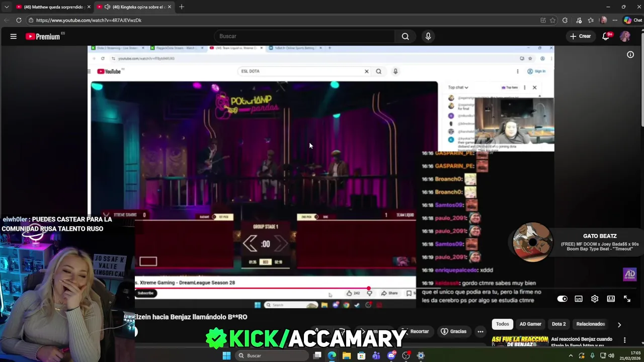Open the YouTube account avatar menu
Image resolution: width=644 pixels, height=362 pixels.
pyautogui.click(x=625, y=36)
